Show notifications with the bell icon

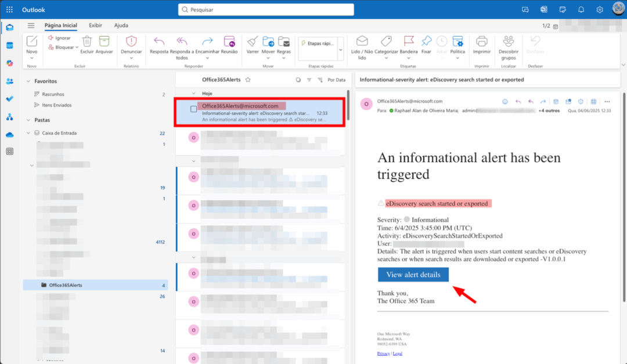coord(581,10)
